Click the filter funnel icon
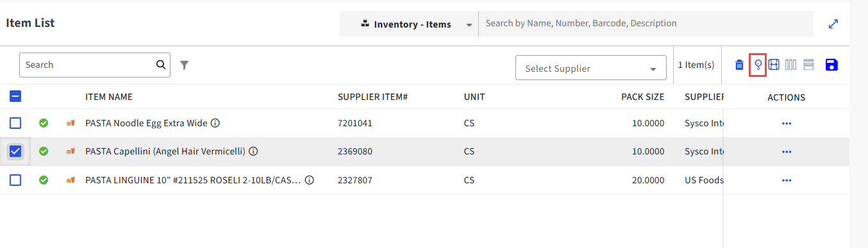The height and width of the screenshot is (248, 868). coord(185,65)
